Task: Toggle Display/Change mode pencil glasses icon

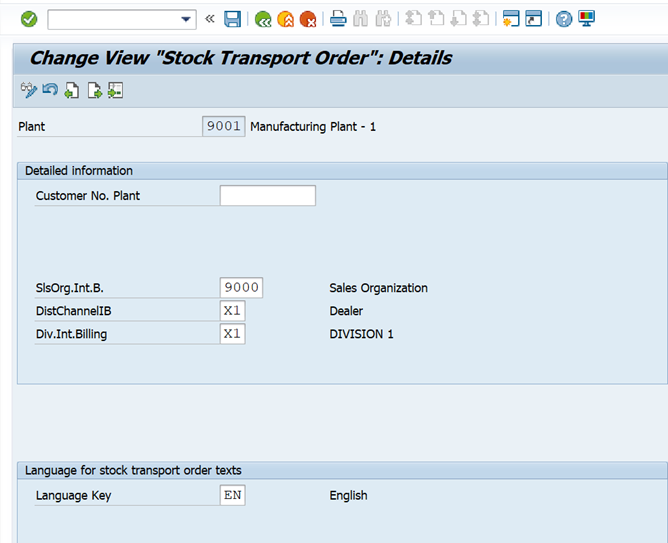Action: [x=29, y=90]
